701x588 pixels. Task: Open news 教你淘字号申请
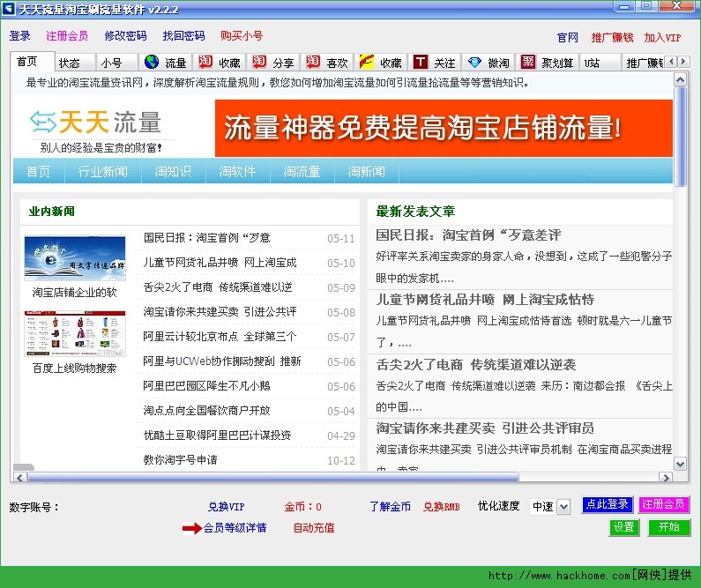[181, 459]
